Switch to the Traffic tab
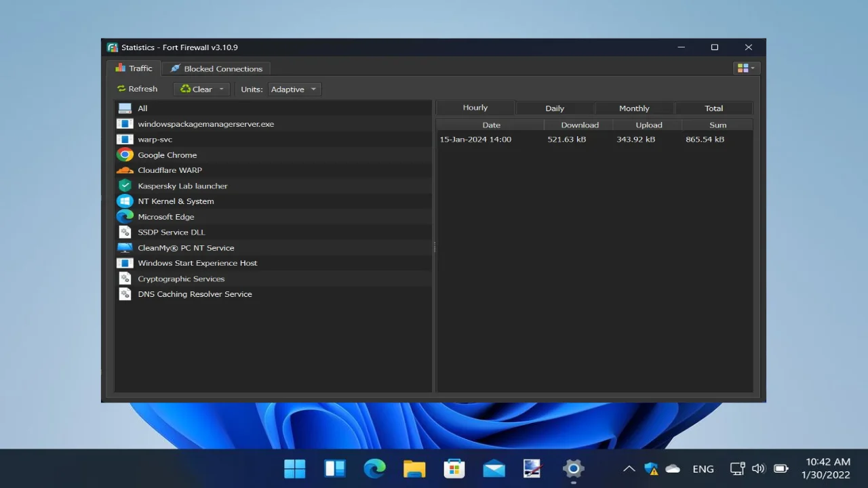Image resolution: width=868 pixels, height=488 pixels. click(x=134, y=68)
